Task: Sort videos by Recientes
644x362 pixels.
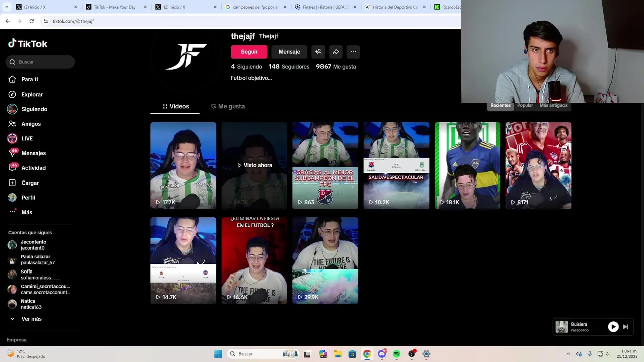Action: pos(500,105)
